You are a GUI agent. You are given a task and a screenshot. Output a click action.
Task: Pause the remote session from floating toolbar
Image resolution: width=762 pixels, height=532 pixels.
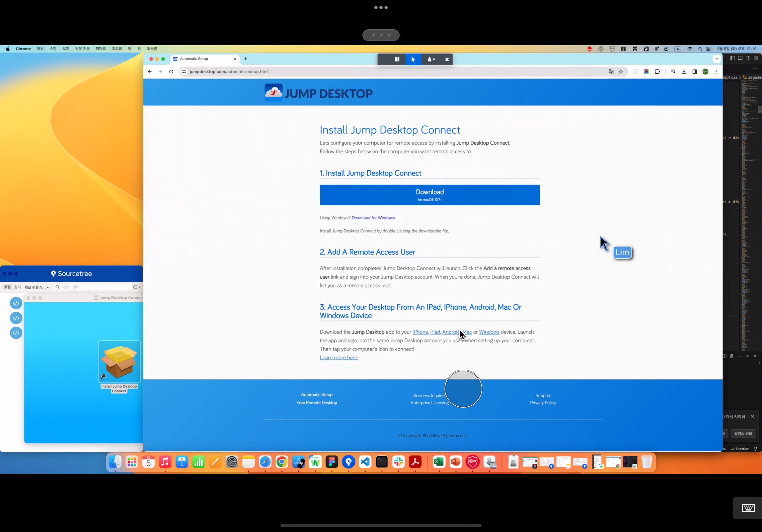pos(397,59)
